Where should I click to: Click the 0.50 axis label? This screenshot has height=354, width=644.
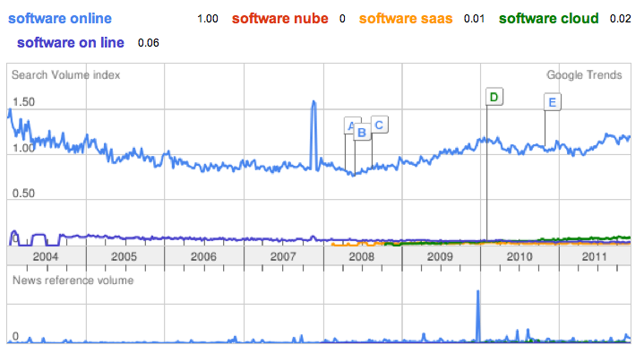(x=23, y=194)
